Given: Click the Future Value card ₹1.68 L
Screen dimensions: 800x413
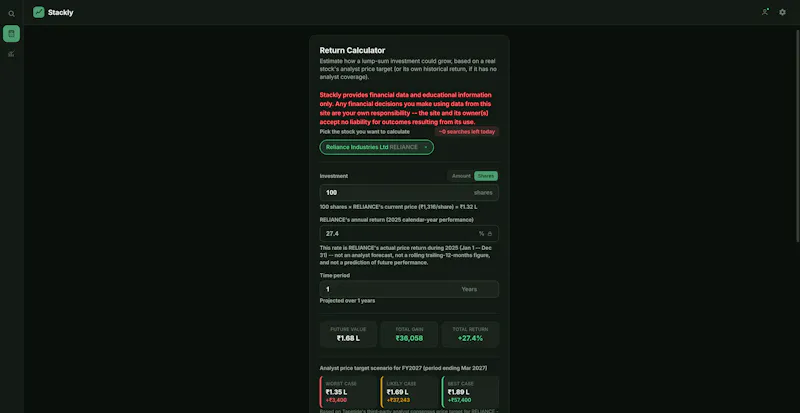Looking at the screenshot, I should pyautogui.click(x=348, y=334).
